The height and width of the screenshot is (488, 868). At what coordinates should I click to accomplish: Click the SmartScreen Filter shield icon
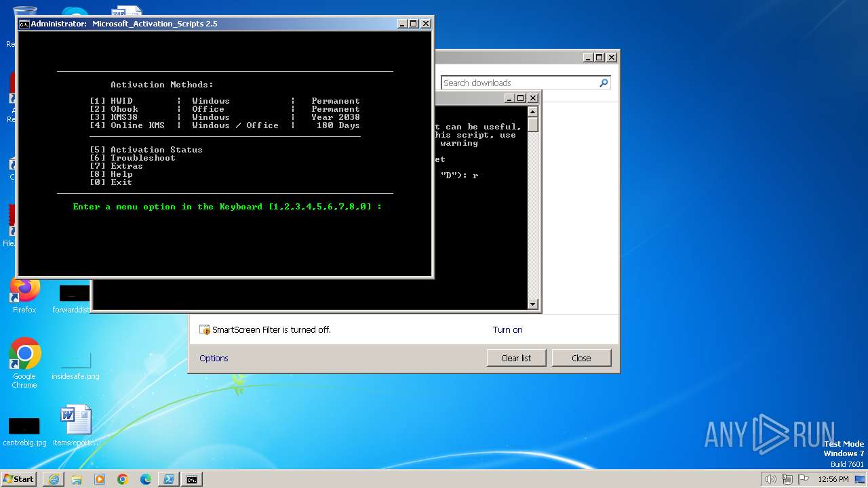(x=205, y=330)
